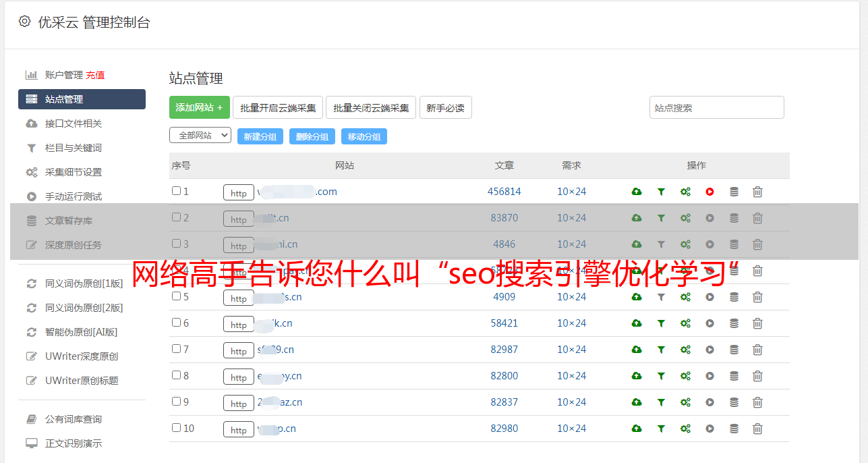This screenshot has height=463, width=868.
Task: Click the filter icon in row 5
Action: coord(661,297)
